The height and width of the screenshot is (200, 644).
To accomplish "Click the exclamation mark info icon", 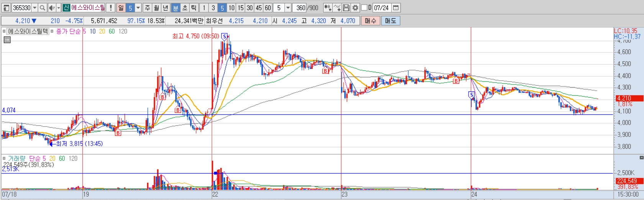I will (110, 8).
